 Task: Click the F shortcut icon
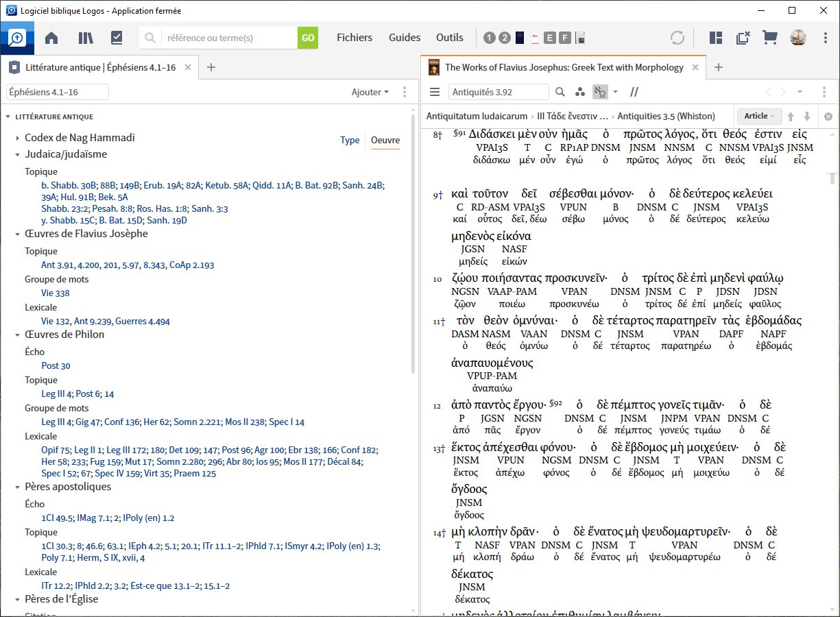[564, 38]
